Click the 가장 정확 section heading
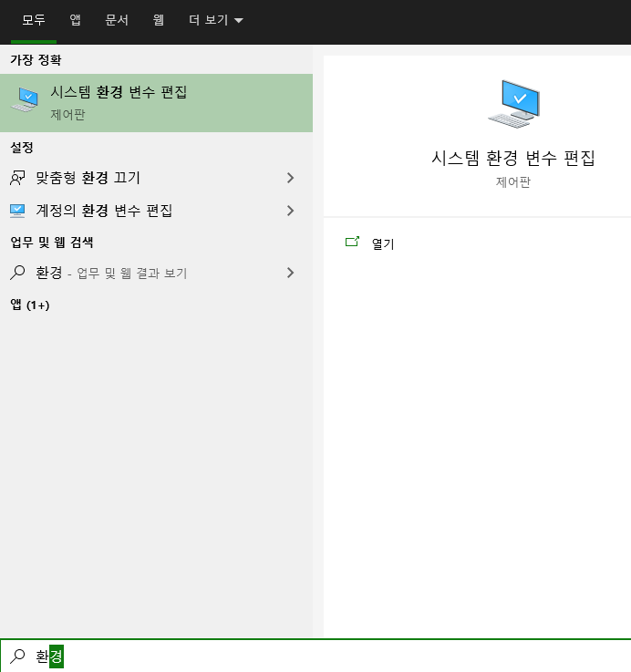 tap(36, 59)
